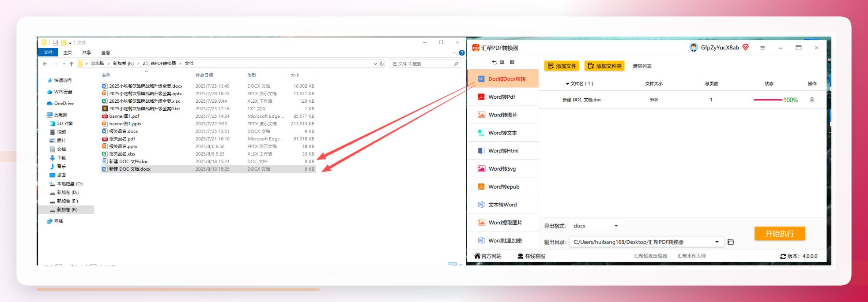Select Word转Html conversion mode
This screenshot has height=302, width=868.
[503, 151]
